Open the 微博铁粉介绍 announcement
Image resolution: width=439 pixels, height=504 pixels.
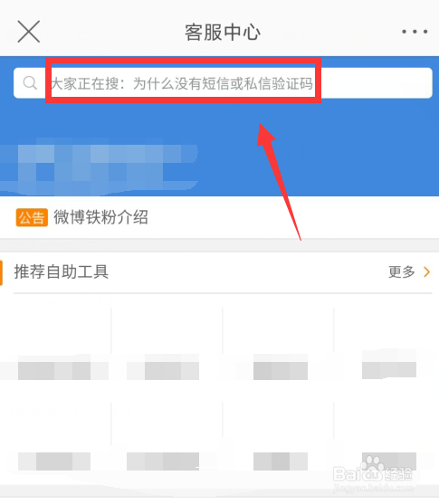point(100,217)
